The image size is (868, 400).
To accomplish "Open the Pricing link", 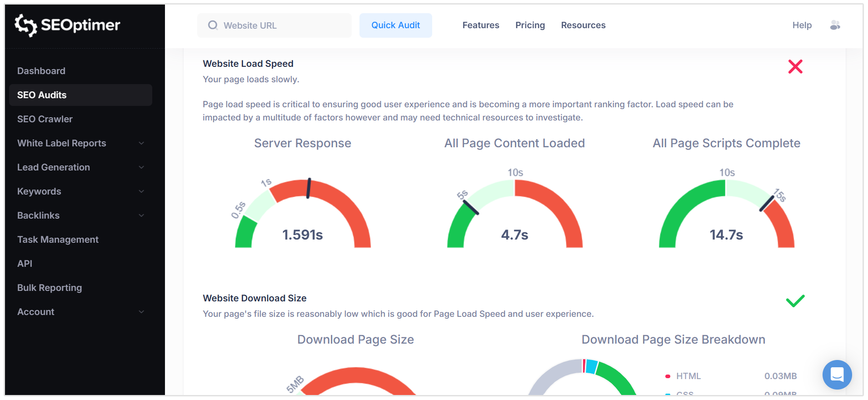I will point(530,25).
